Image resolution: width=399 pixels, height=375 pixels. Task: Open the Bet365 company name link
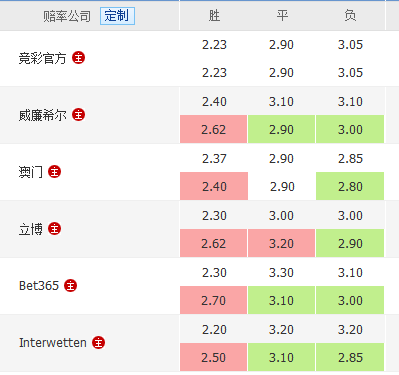(39, 286)
